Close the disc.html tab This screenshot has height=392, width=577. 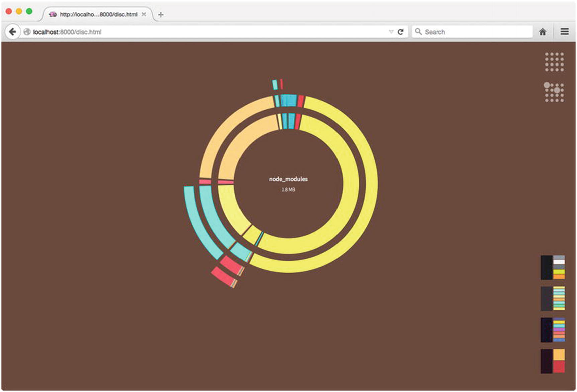144,15
